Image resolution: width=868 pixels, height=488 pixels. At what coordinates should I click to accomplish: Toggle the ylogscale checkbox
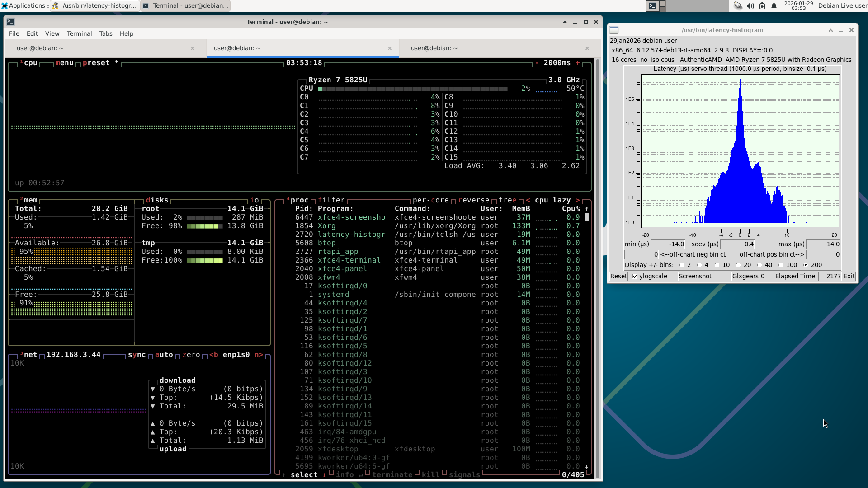(635, 277)
